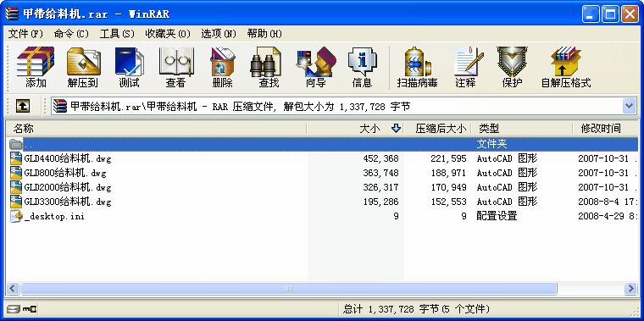Select file GLD800给料机.dwg
The image size is (644, 321).
pos(65,173)
